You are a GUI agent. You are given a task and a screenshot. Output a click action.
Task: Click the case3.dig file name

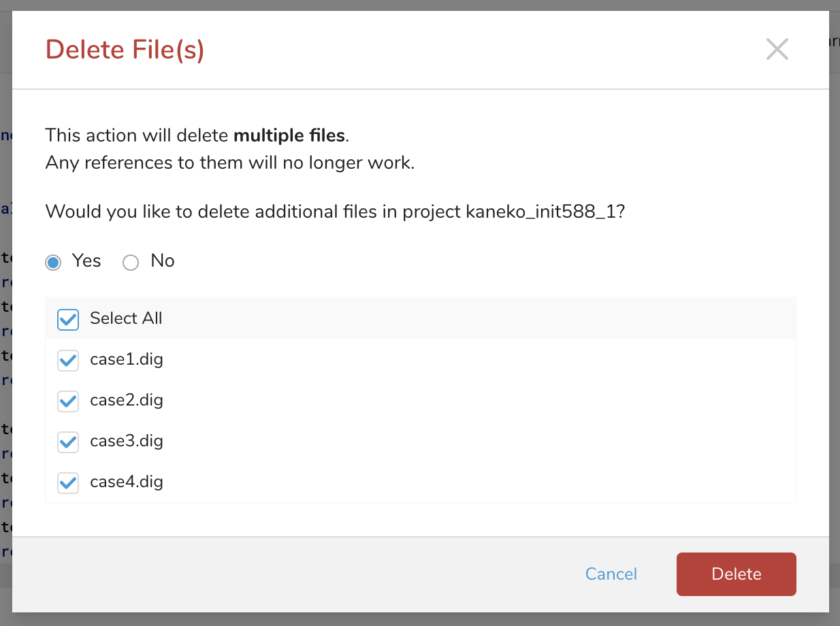click(x=127, y=441)
